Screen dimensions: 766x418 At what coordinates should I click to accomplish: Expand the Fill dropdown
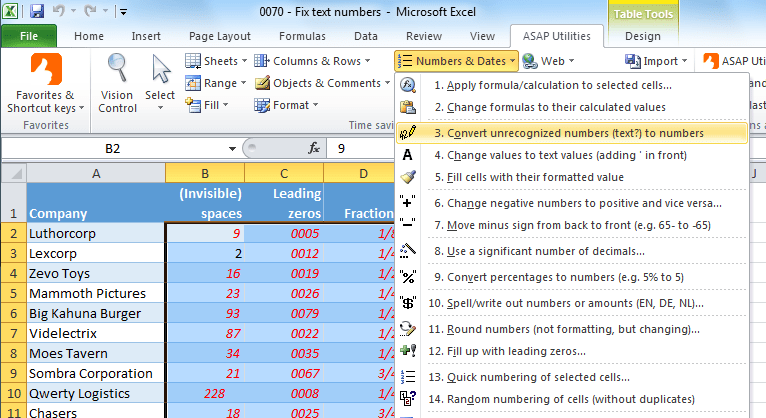click(207, 105)
